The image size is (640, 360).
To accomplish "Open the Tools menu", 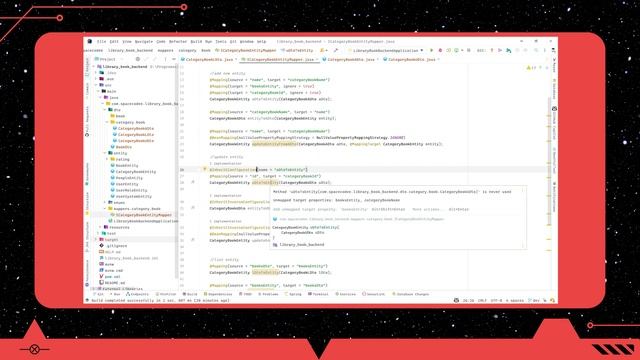I will pyautogui.click(x=221, y=41).
